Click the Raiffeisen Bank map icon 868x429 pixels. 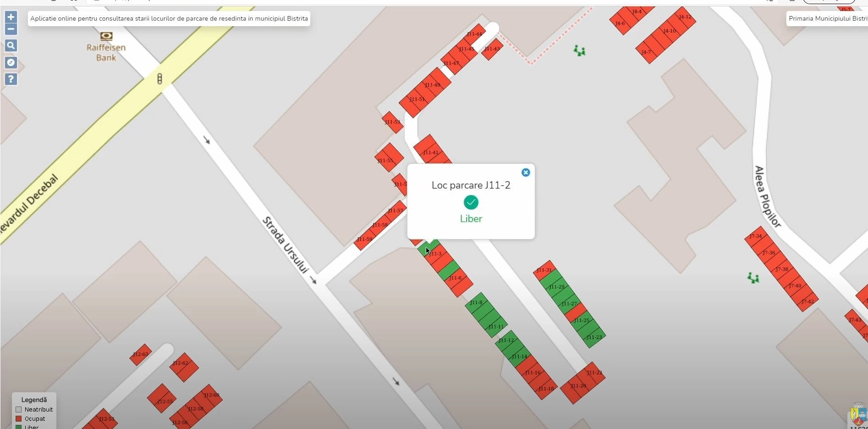(106, 36)
